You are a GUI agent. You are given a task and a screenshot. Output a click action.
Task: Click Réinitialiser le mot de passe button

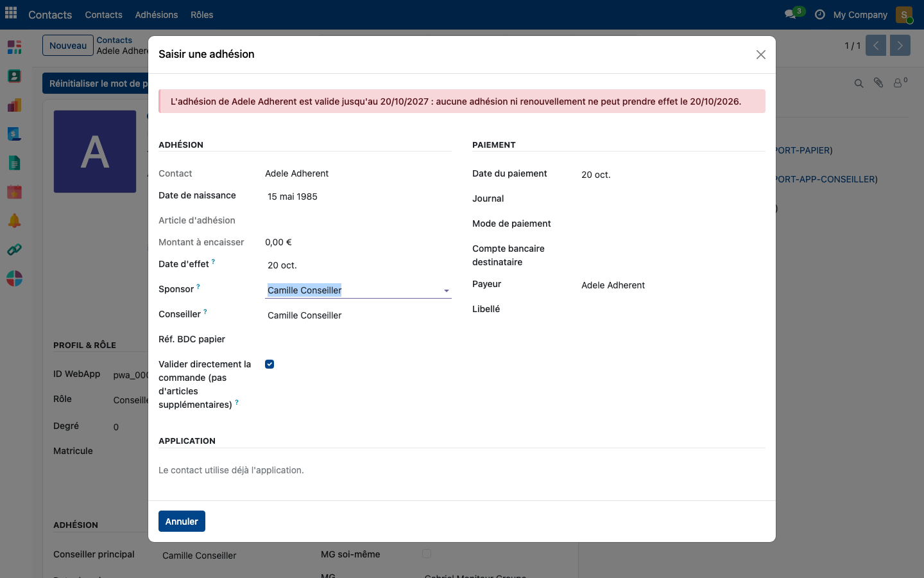(96, 83)
